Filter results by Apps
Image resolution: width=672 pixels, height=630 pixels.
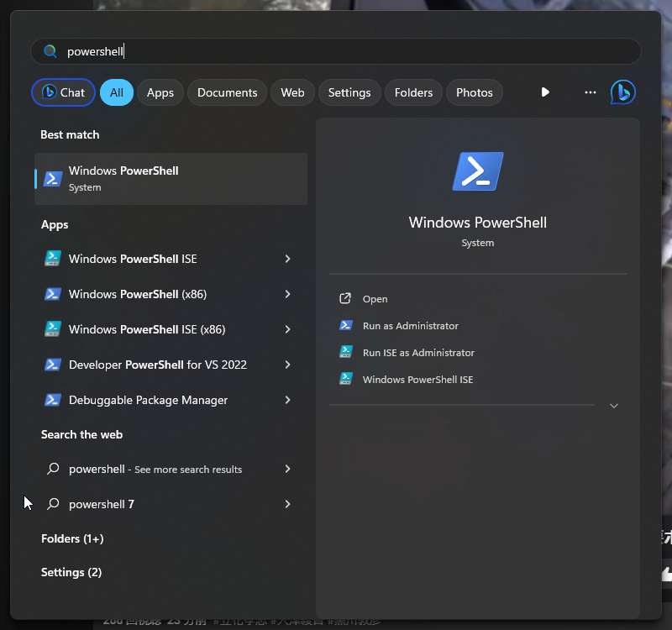tap(160, 92)
